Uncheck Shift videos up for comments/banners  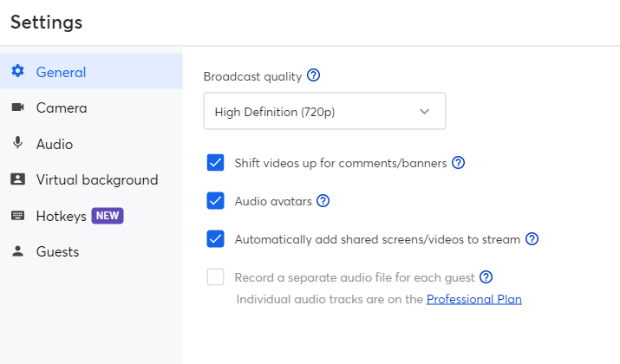tap(216, 162)
